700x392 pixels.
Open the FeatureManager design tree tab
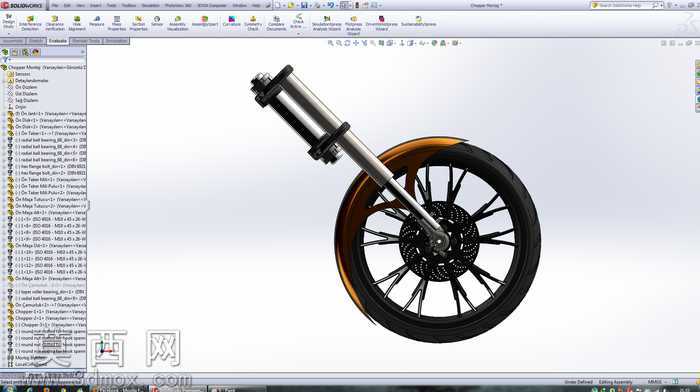click(x=5, y=52)
